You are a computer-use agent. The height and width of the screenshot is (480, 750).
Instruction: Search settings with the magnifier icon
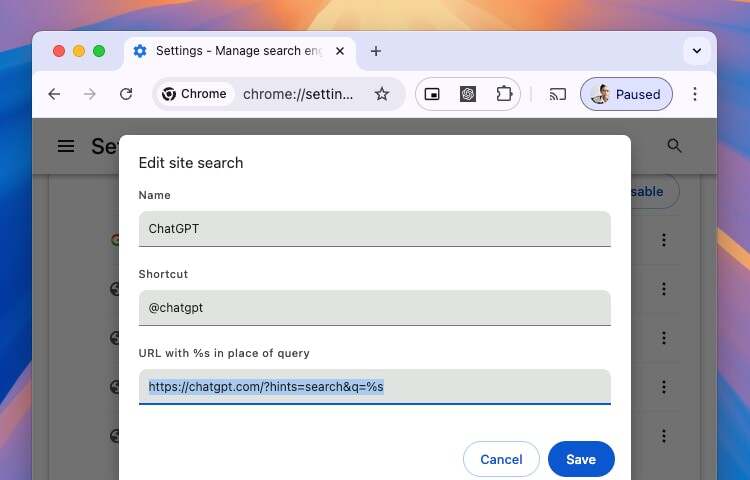click(x=675, y=146)
